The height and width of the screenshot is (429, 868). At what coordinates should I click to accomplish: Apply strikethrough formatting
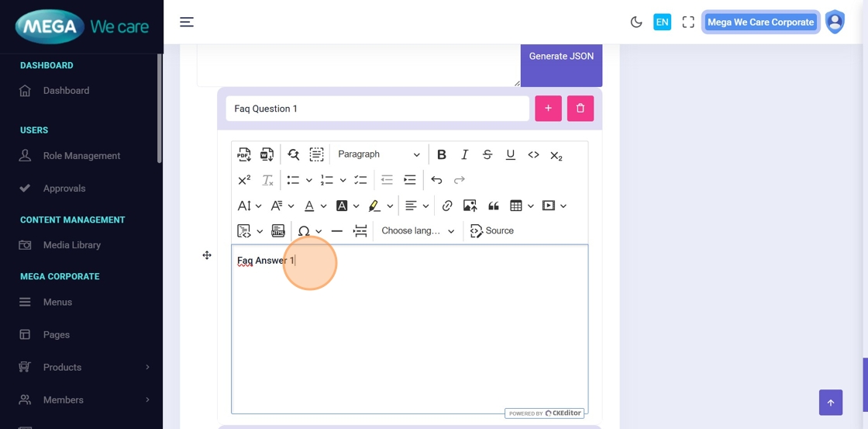click(x=487, y=154)
